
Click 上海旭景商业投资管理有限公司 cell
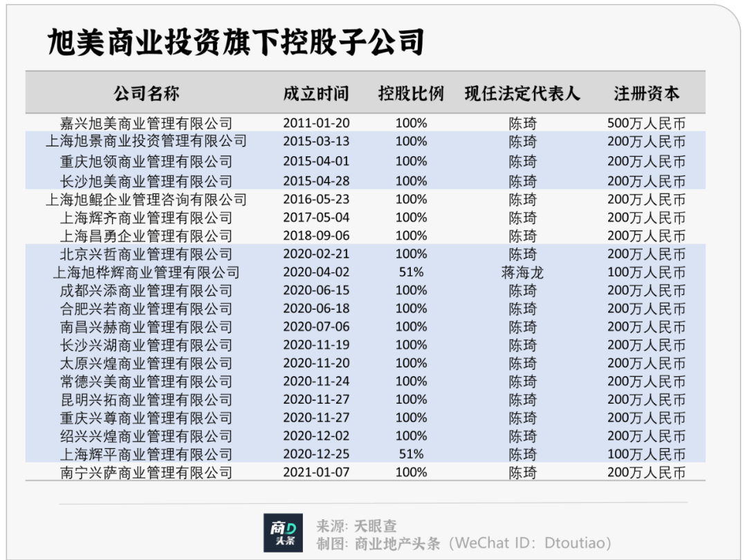point(146,141)
